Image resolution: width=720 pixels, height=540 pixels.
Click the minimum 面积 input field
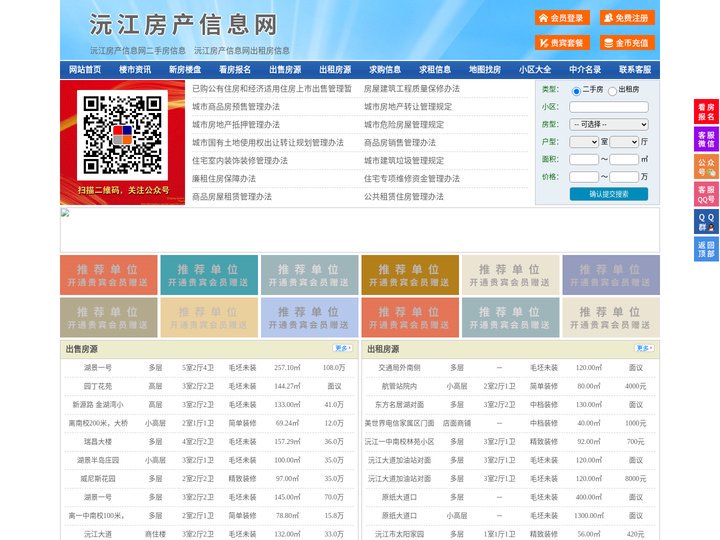coord(584,159)
